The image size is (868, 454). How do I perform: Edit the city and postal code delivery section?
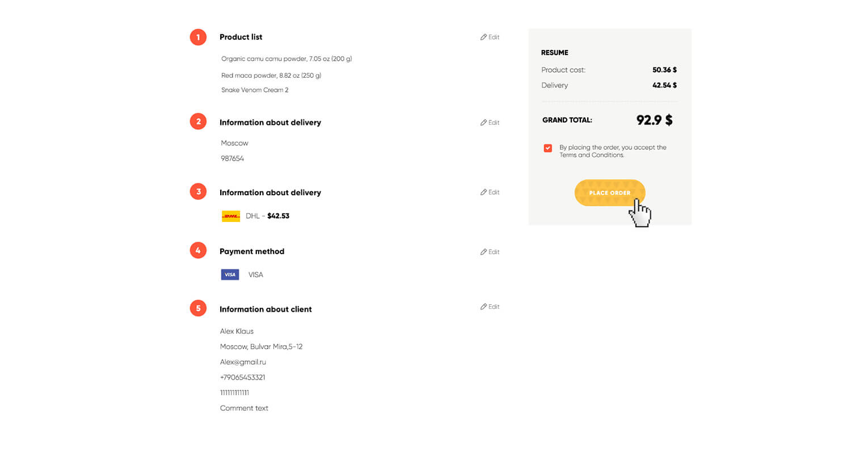point(490,123)
